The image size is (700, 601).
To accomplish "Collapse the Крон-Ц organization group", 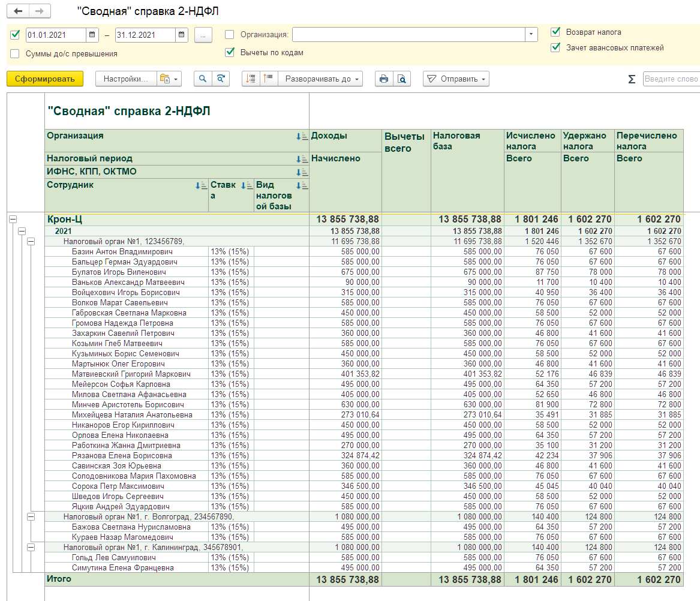I will [13, 220].
